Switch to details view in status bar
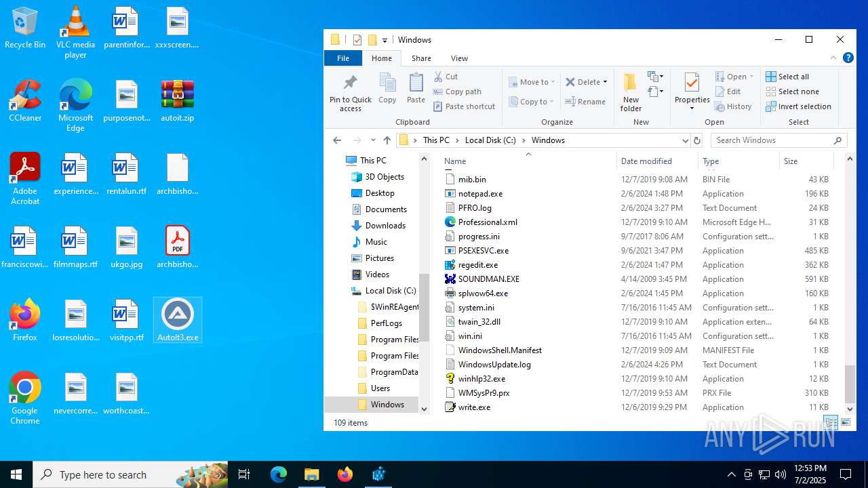 [831, 422]
